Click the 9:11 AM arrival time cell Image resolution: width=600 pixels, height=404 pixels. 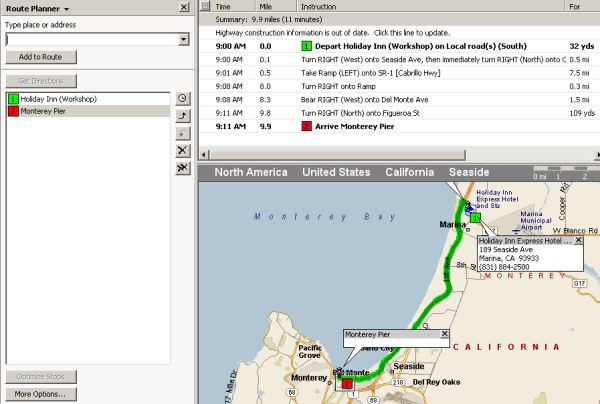click(231, 127)
